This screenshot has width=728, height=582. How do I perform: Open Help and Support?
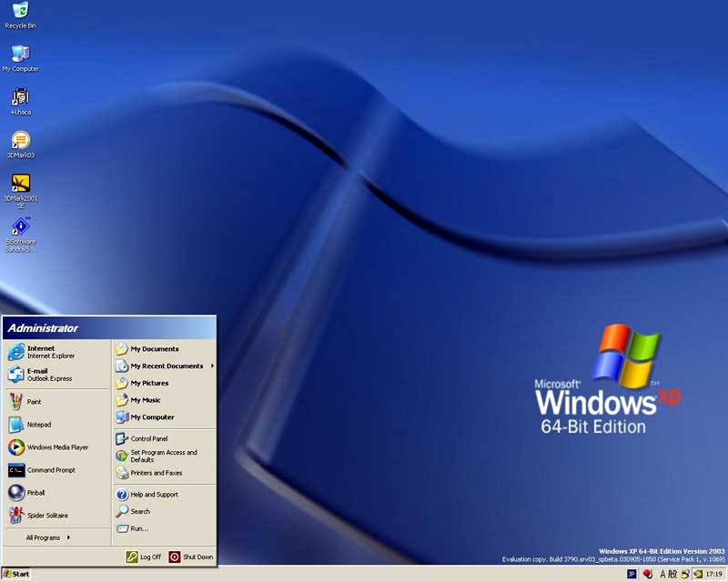tap(165, 495)
